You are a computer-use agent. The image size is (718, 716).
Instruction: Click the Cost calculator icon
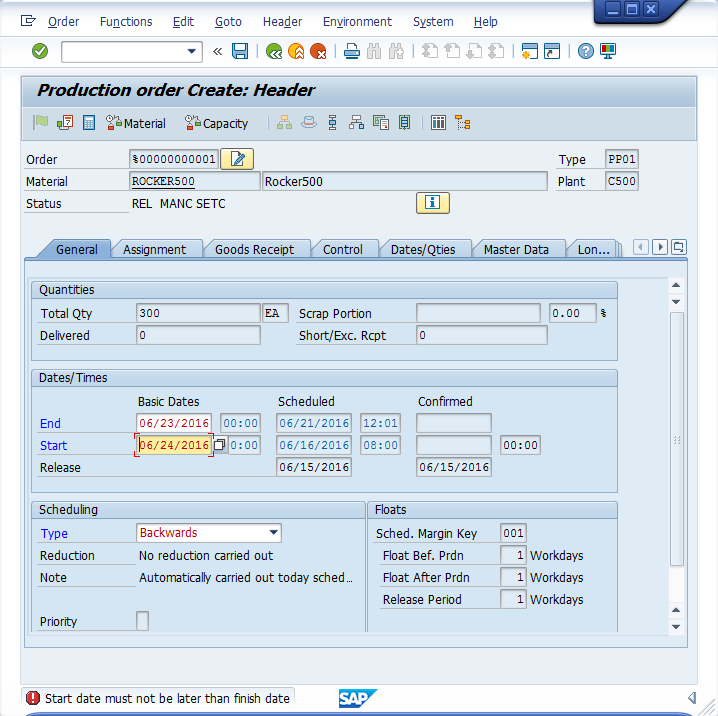pos(89,123)
